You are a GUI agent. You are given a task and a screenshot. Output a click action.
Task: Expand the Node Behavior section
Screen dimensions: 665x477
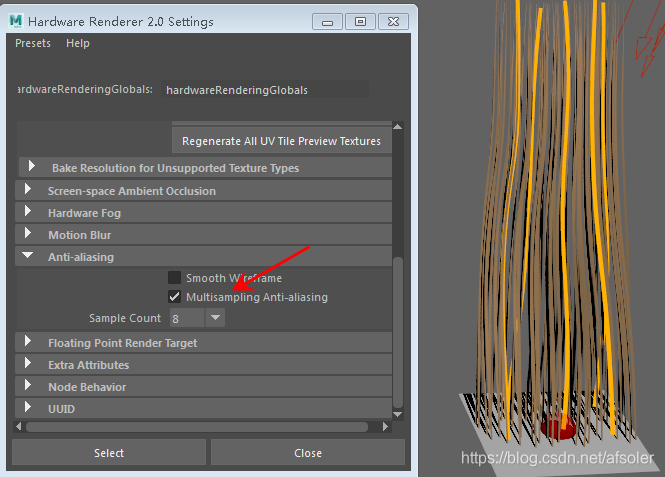(204, 387)
